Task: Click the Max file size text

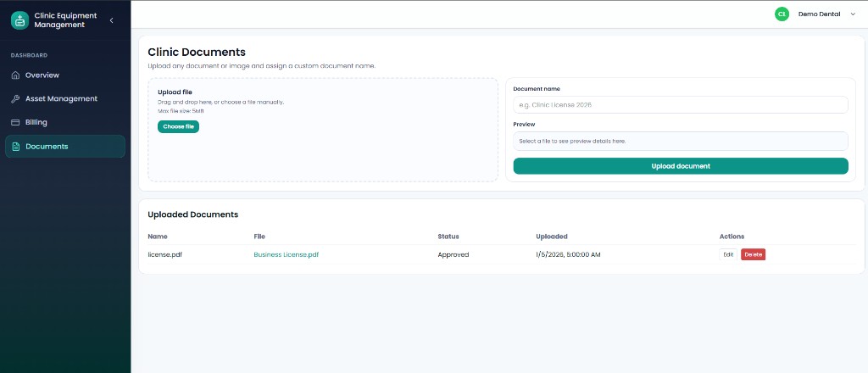Action: (x=181, y=111)
